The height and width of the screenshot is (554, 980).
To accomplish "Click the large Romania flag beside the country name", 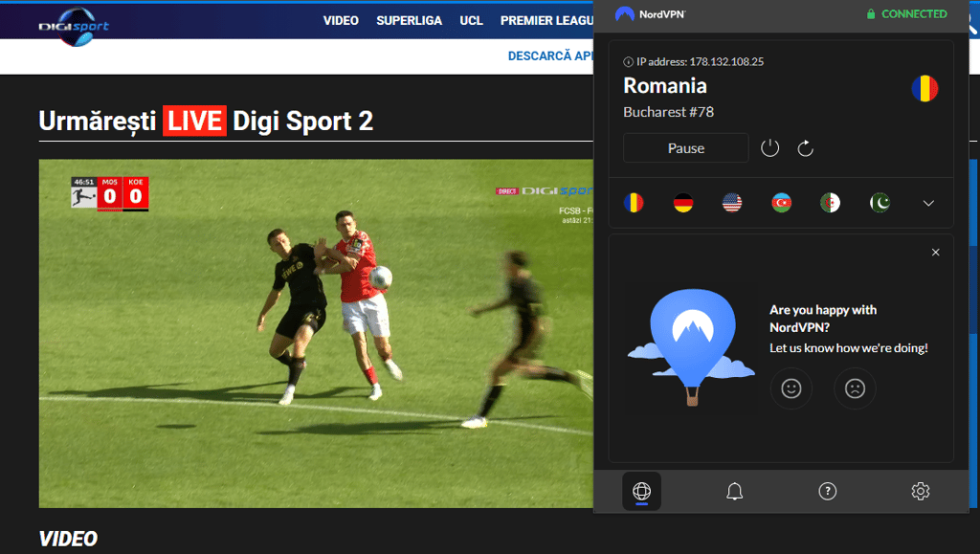I will click(924, 88).
